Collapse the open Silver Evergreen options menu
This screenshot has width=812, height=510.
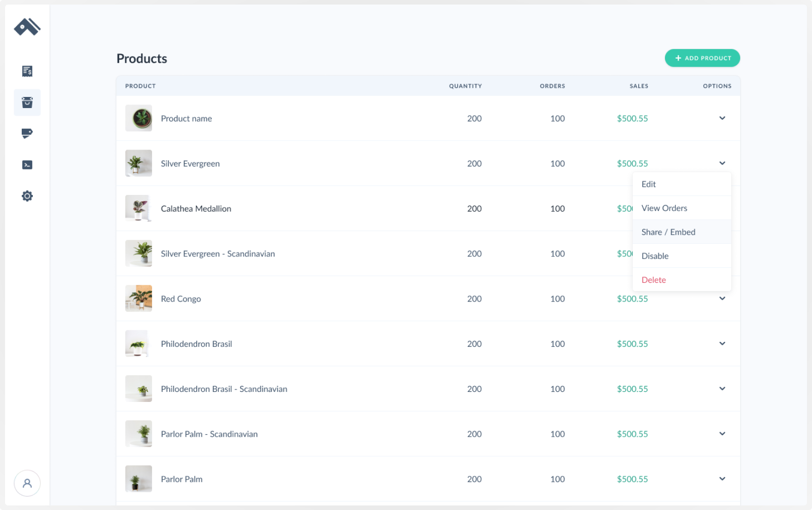tap(723, 163)
